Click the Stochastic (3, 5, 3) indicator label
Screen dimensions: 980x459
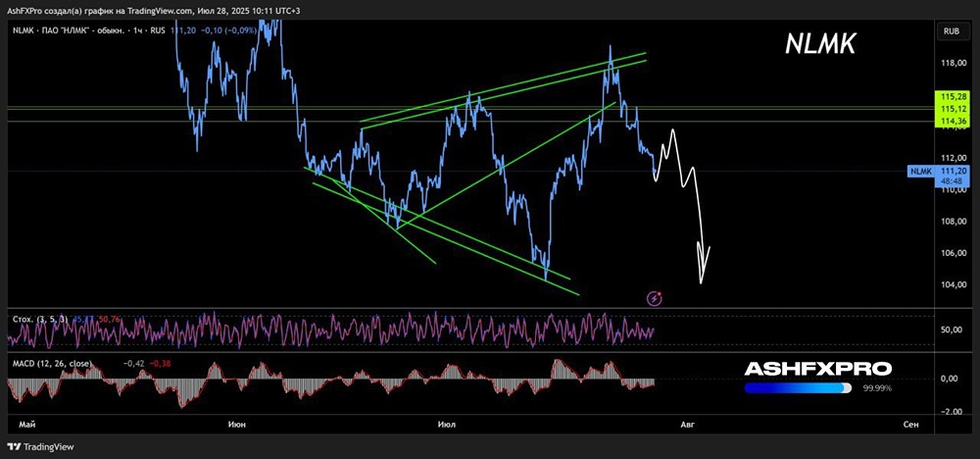[42, 320]
